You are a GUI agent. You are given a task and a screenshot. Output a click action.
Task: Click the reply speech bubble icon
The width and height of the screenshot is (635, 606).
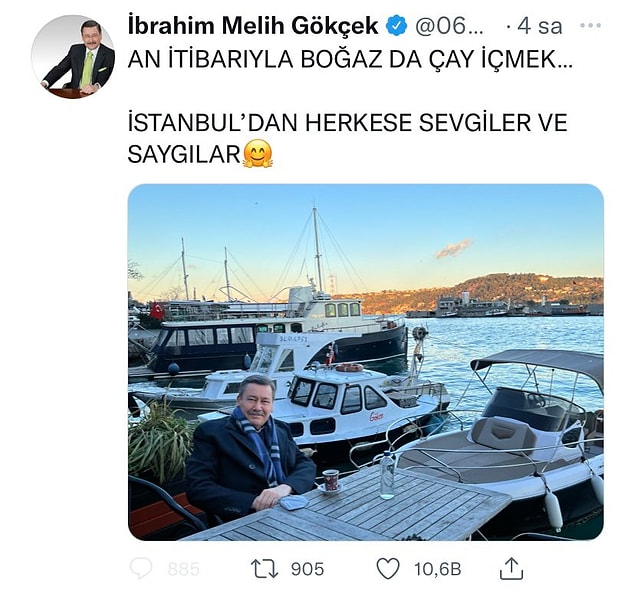[x=141, y=568]
